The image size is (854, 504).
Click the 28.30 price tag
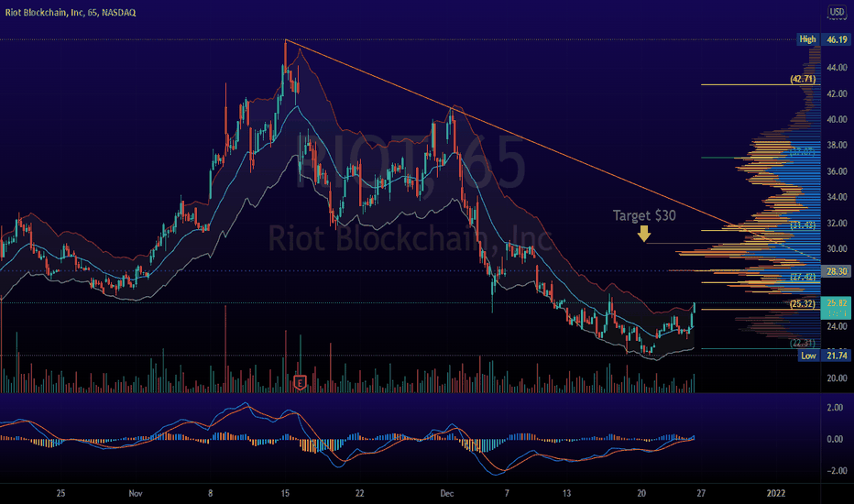837,271
